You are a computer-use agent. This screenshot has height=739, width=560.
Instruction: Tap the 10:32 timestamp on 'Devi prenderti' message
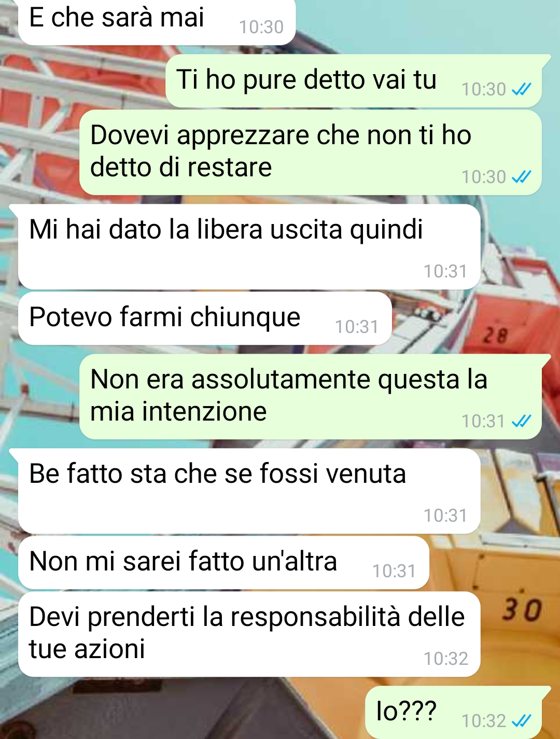[x=446, y=659]
